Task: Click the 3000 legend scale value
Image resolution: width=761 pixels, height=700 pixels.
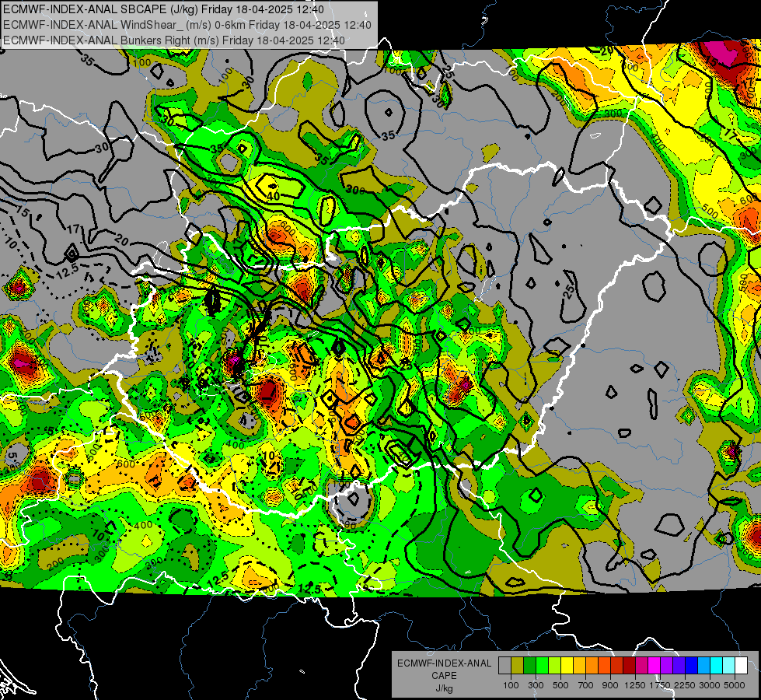Action: tap(710, 685)
